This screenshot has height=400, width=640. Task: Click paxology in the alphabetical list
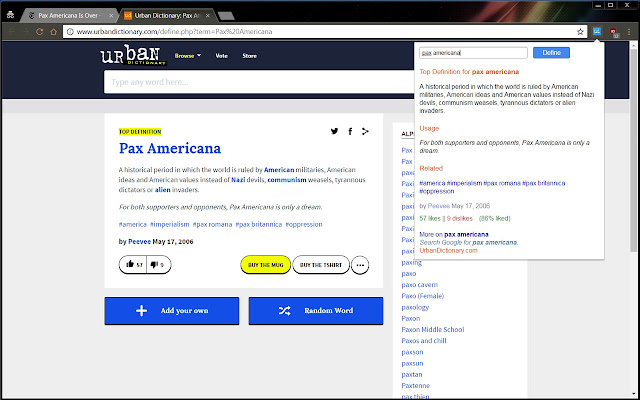[415, 307]
